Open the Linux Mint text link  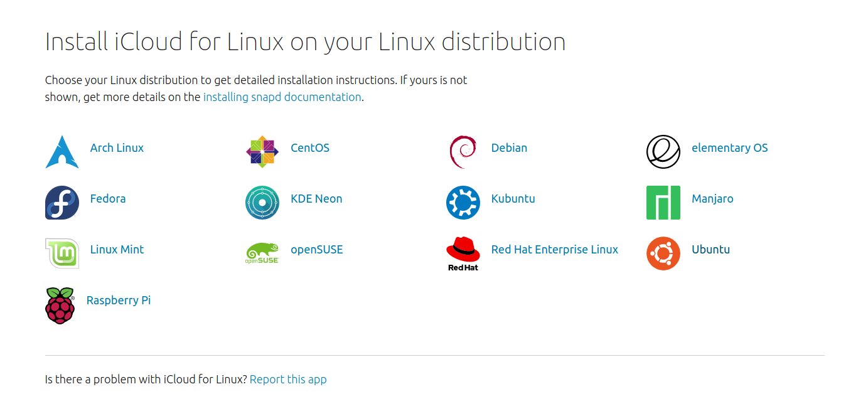[117, 250]
